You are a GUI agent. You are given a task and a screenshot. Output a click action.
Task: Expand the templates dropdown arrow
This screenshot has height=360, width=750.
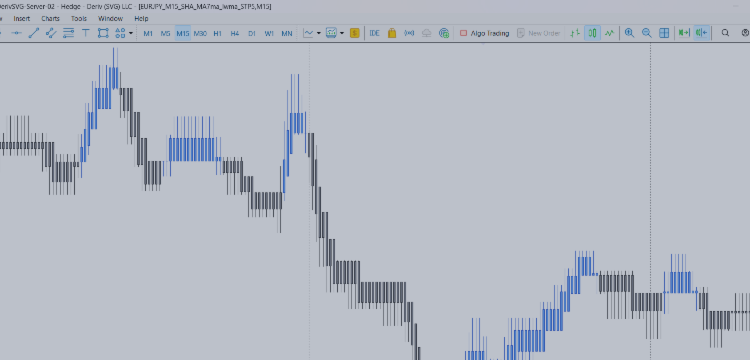click(x=342, y=33)
